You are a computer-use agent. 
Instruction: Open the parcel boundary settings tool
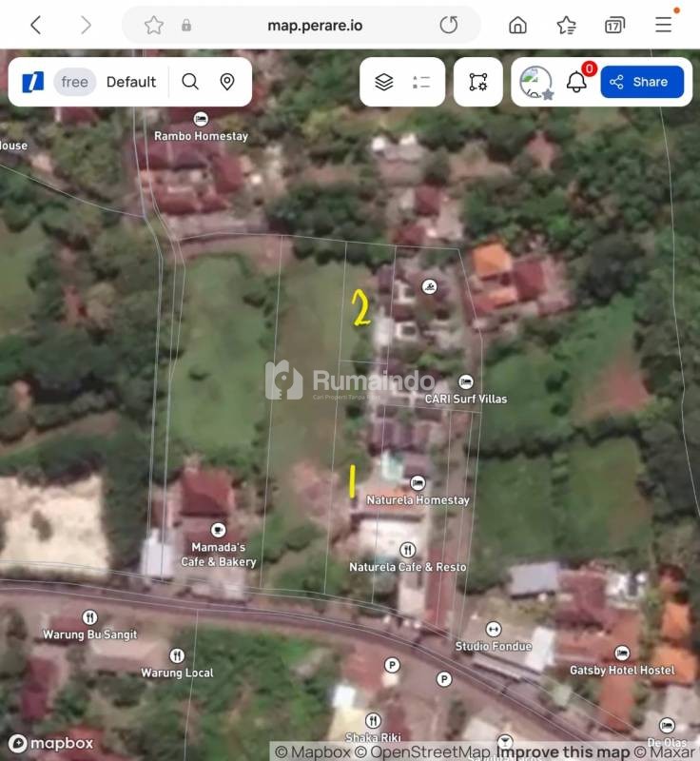(x=477, y=82)
